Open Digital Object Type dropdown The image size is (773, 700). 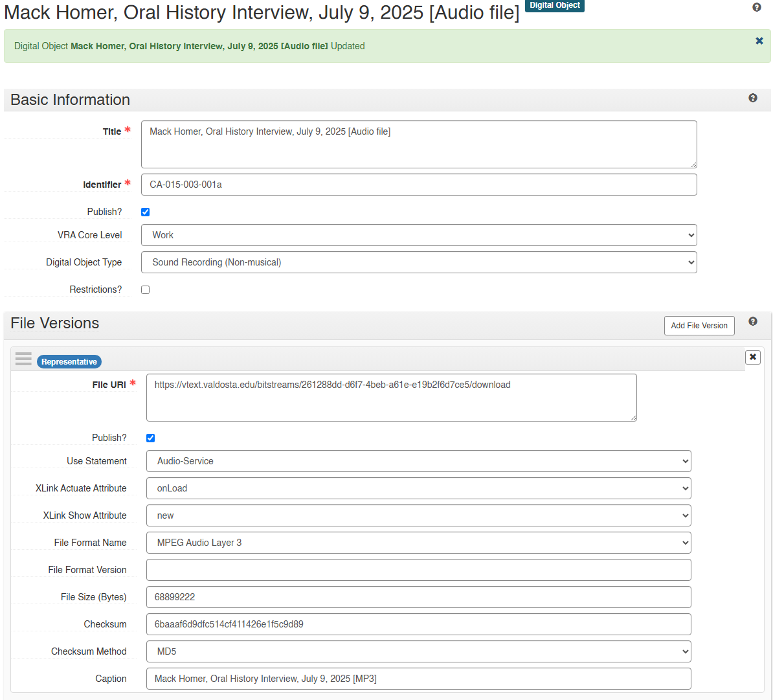point(419,262)
